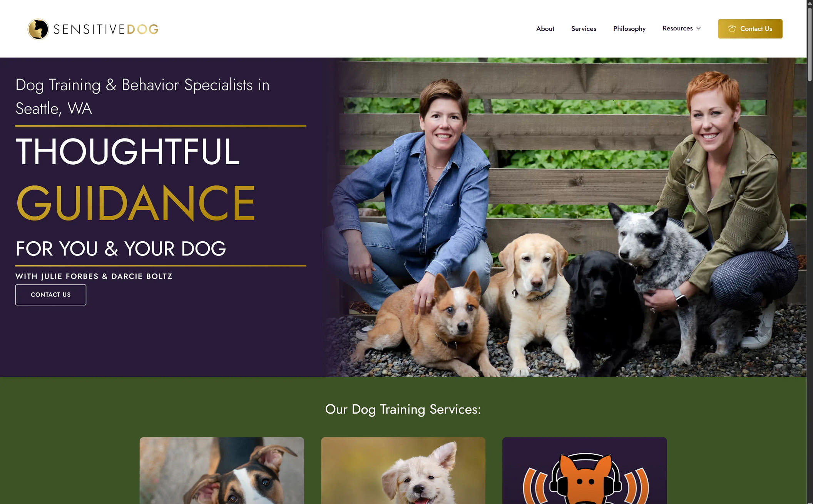Open the About menu item

(x=545, y=28)
